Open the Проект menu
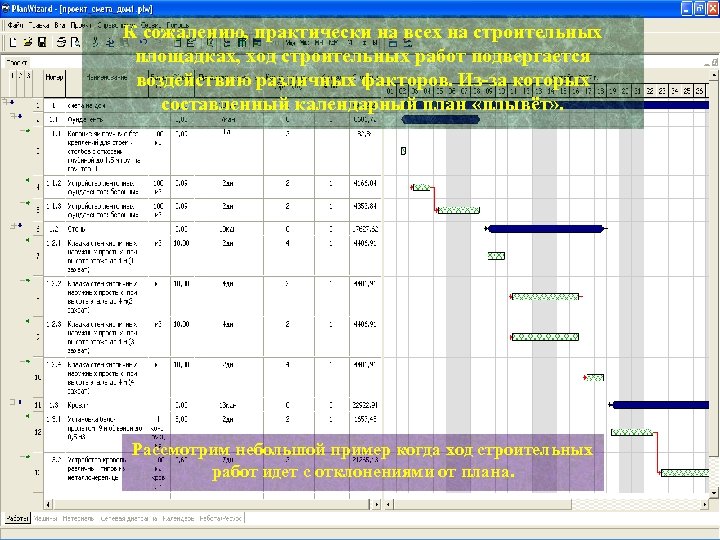720x540 pixels. (82, 25)
